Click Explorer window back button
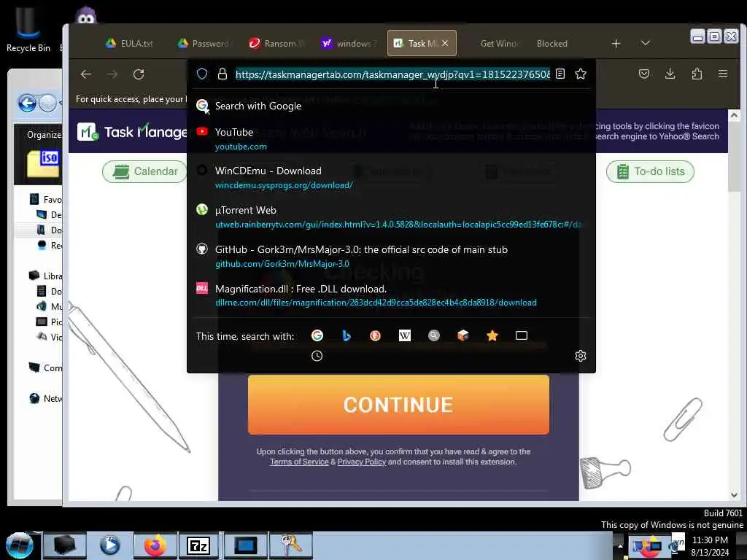Image resolution: width=747 pixels, height=560 pixels. point(27,103)
